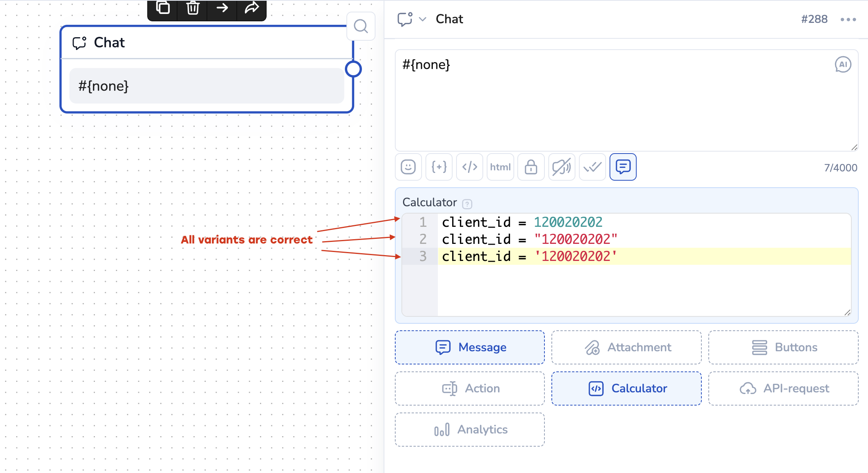Toggle the lock icon button
Viewport: 868px width, 473px height.
531,167
